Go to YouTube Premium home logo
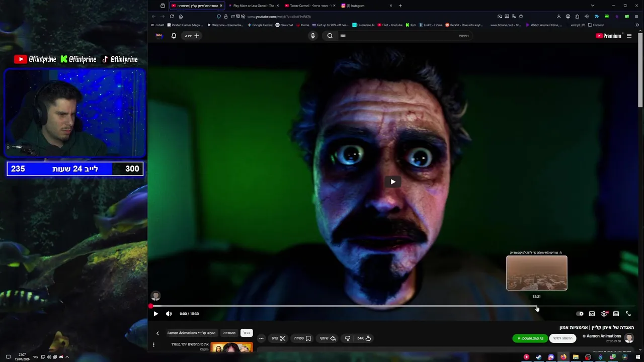 pos(609,36)
